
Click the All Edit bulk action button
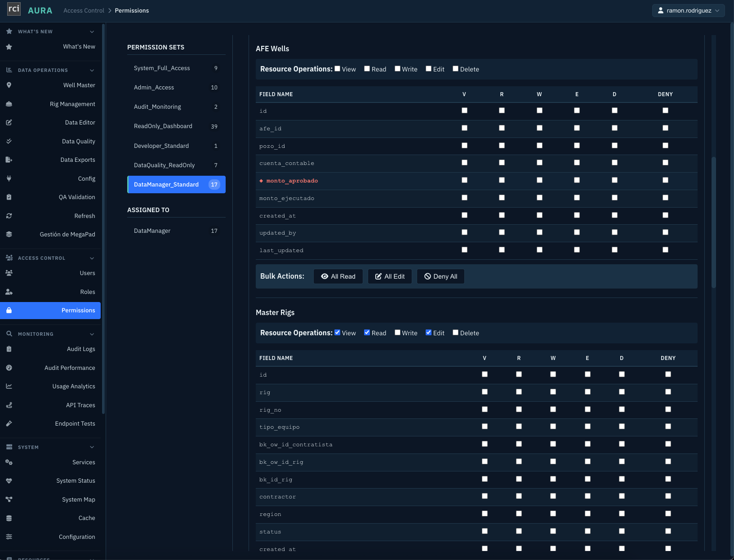pyautogui.click(x=390, y=276)
